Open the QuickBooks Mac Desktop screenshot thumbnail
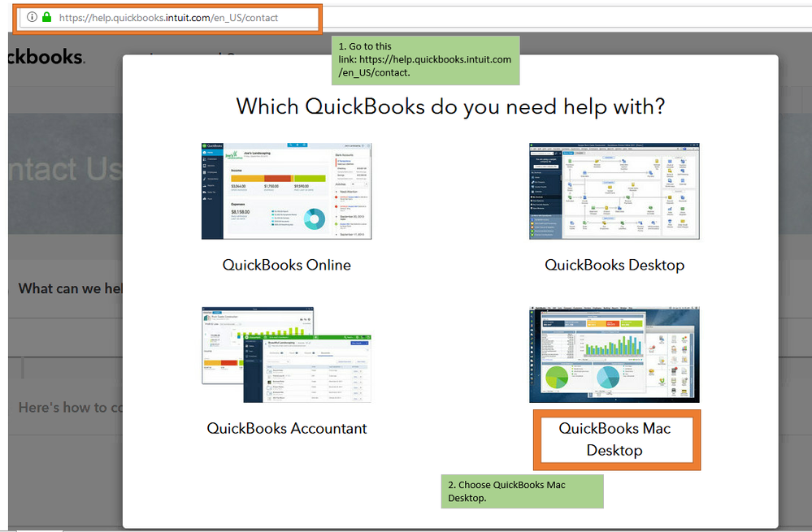 coord(614,354)
